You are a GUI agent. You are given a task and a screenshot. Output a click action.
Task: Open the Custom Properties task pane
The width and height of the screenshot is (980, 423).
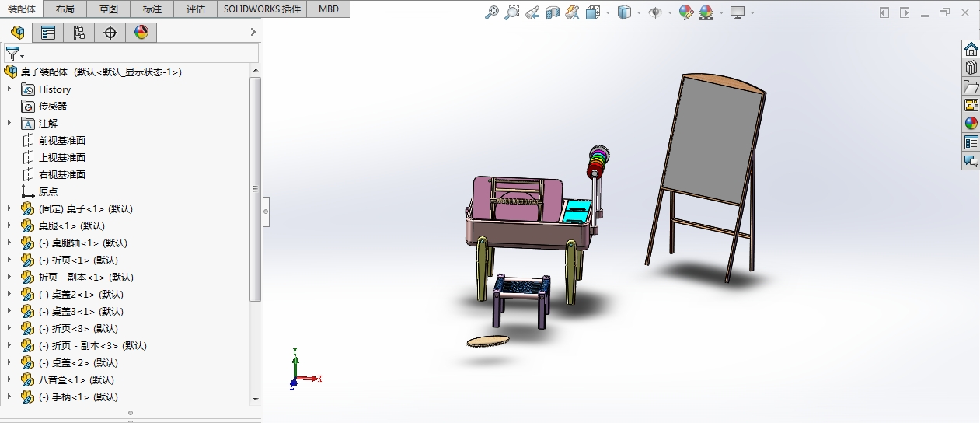(971, 142)
